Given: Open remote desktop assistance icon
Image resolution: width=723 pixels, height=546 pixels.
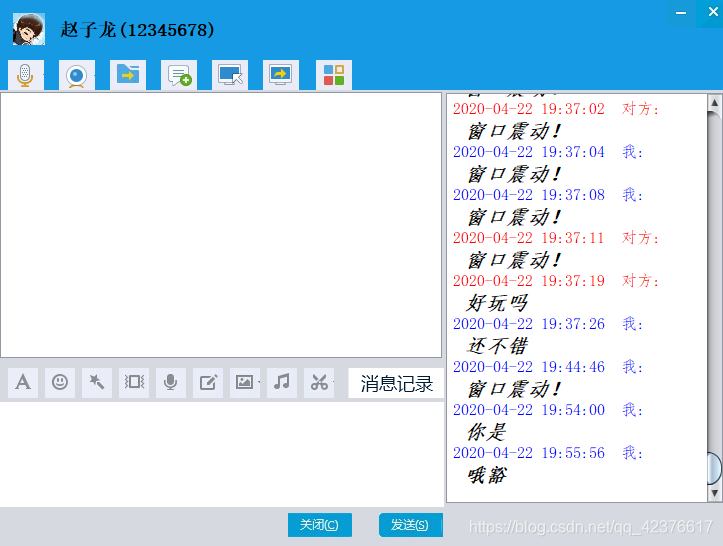Looking at the screenshot, I should pos(230,75).
